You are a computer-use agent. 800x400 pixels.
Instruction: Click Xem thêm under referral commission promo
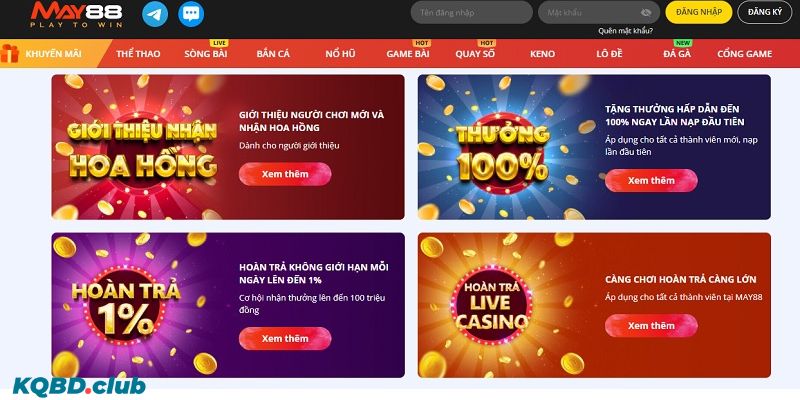[x=285, y=174]
